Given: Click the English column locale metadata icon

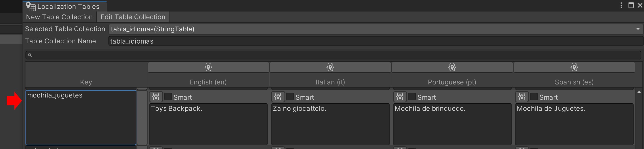Looking at the screenshot, I should (x=208, y=67).
